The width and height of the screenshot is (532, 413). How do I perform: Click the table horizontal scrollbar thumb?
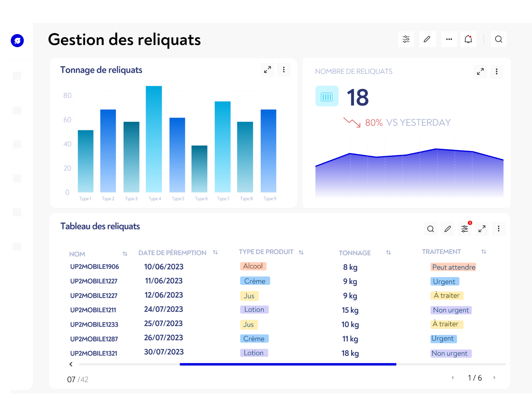(x=288, y=364)
